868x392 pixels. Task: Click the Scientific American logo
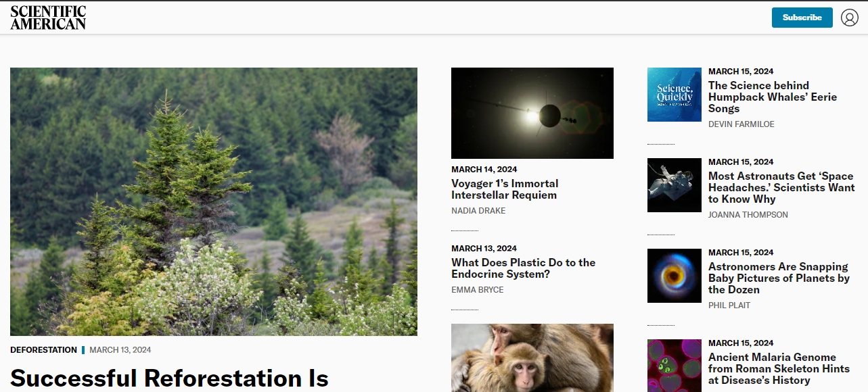pyautogui.click(x=48, y=18)
